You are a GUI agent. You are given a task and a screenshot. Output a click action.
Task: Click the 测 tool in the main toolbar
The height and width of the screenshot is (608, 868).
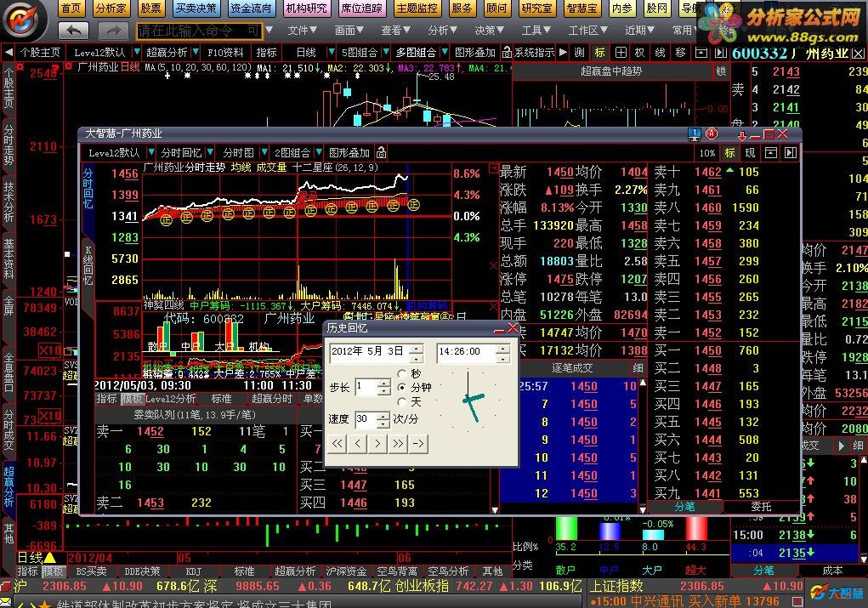click(579, 53)
